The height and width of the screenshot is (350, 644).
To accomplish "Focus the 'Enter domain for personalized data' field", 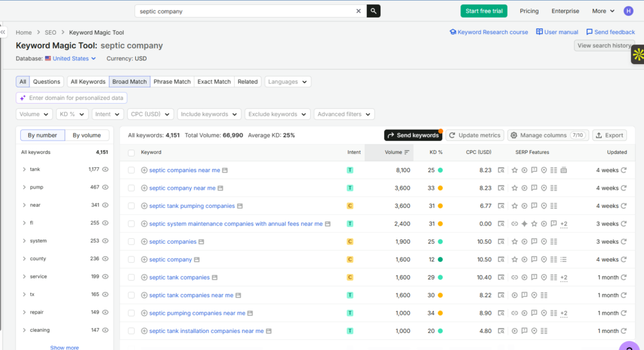I will click(x=72, y=98).
